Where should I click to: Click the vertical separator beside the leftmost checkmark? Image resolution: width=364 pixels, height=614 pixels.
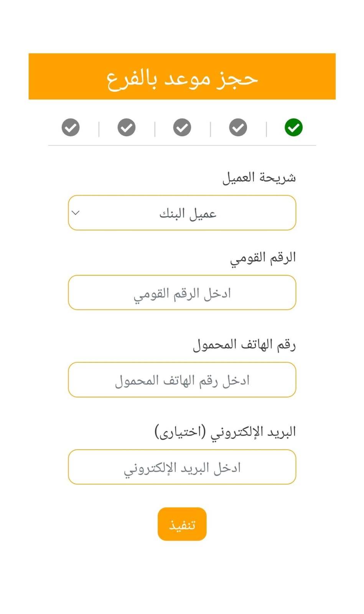(99, 129)
